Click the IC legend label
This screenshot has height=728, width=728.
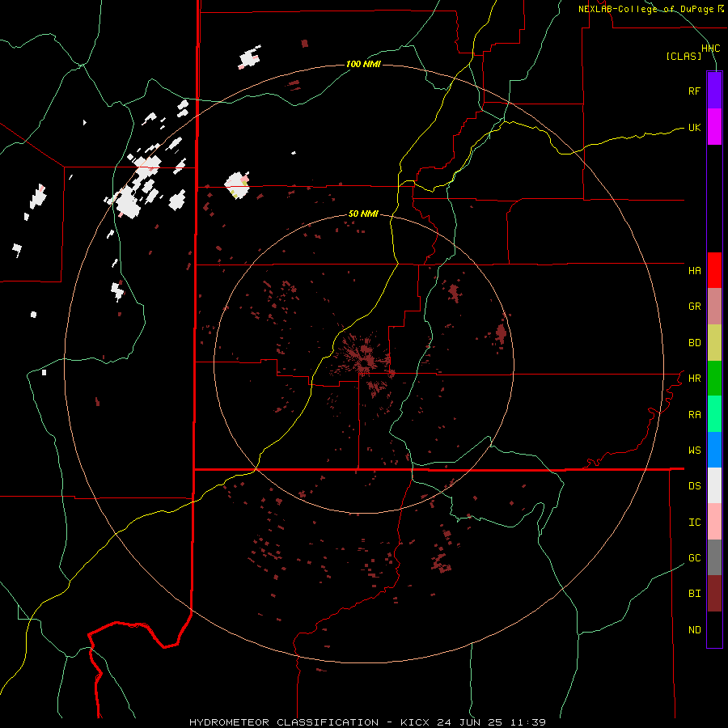pyautogui.click(x=694, y=523)
